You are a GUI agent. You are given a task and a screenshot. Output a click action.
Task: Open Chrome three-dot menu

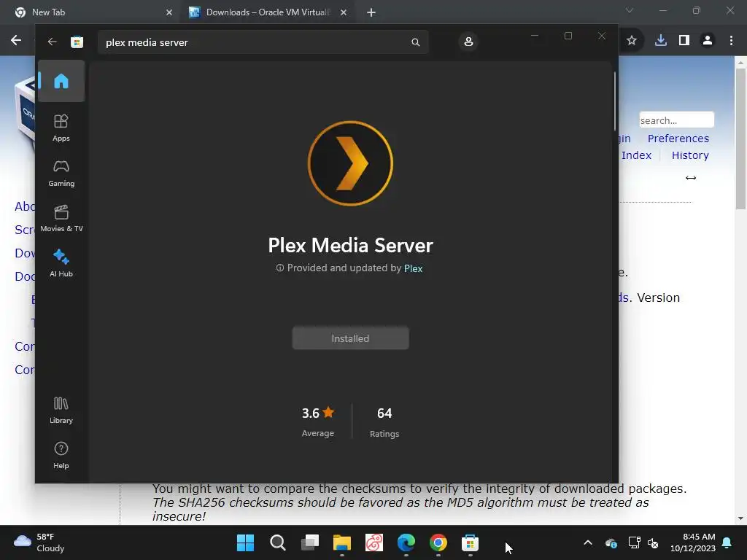(x=731, y=41)
